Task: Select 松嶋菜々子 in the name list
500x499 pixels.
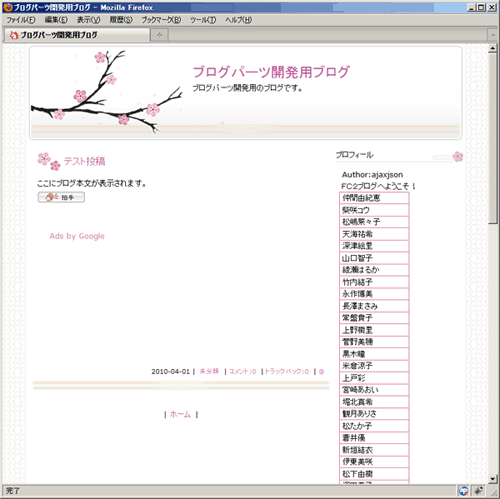Action: pyautogui.click(x=374, y=222)
